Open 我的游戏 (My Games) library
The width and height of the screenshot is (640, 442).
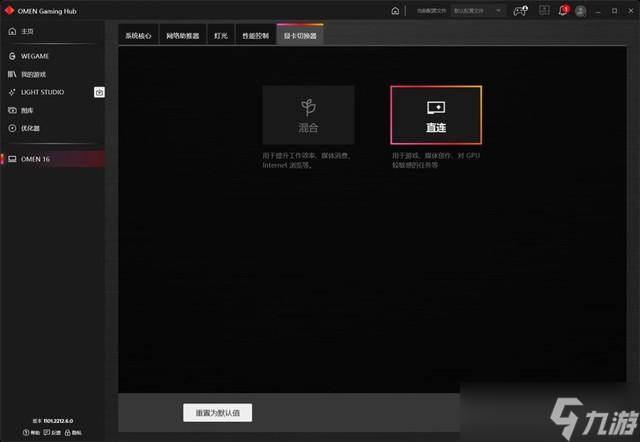click(27, 74)
